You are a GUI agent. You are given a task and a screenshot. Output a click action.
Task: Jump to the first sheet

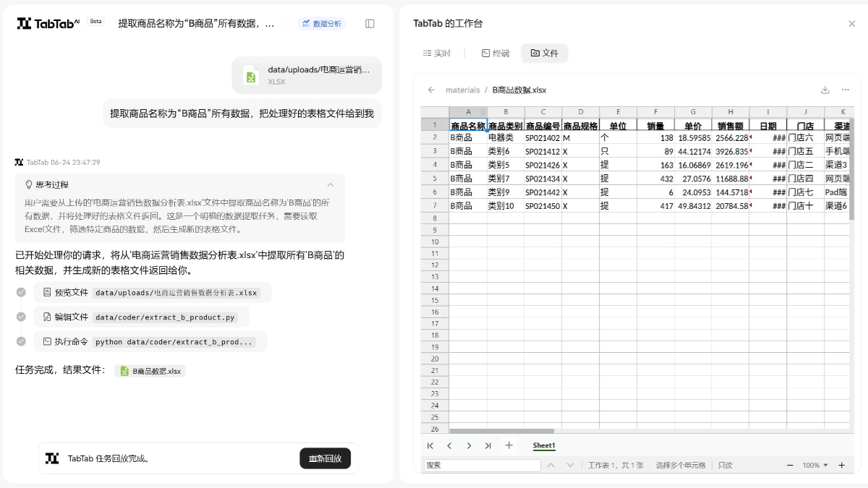coord(430,445)
